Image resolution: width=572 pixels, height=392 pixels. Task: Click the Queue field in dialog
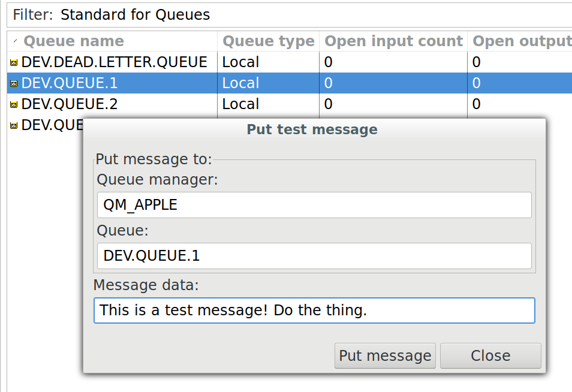pos(314,256)
